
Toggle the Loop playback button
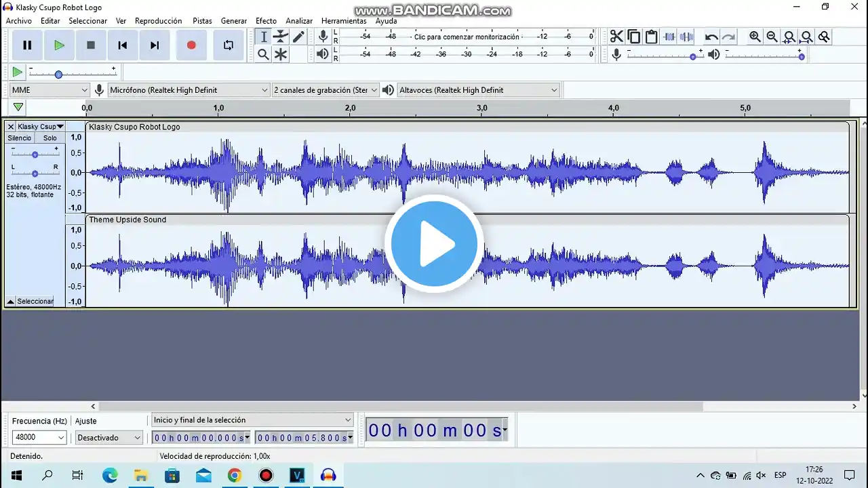[229, 45]
